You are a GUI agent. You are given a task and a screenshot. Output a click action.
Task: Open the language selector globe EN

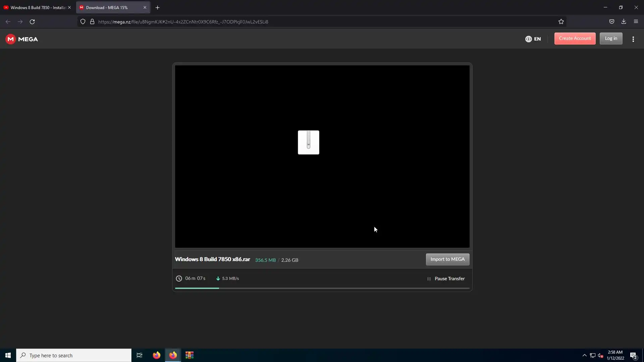tap(533, 39)
